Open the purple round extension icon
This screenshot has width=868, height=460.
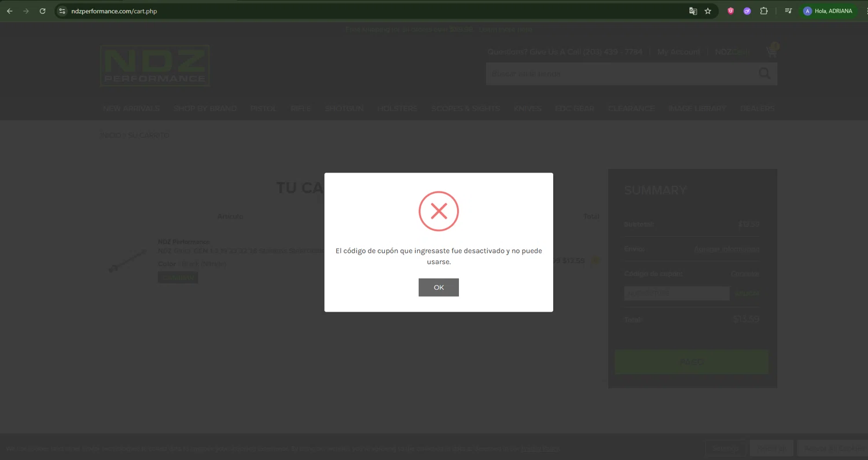(747, 11)
